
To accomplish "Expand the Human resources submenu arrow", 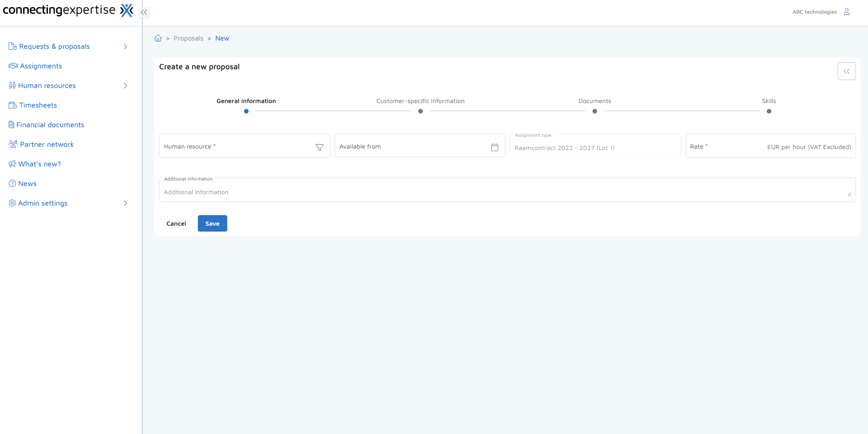I will click(125, 86).
